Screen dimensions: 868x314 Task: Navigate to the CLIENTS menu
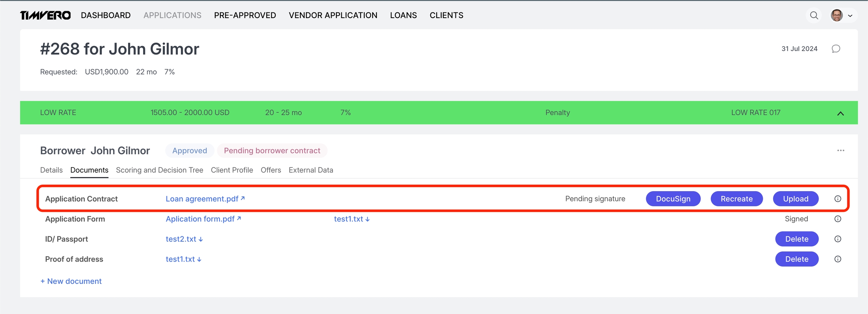pyautogui.click(x=446, y=15)
